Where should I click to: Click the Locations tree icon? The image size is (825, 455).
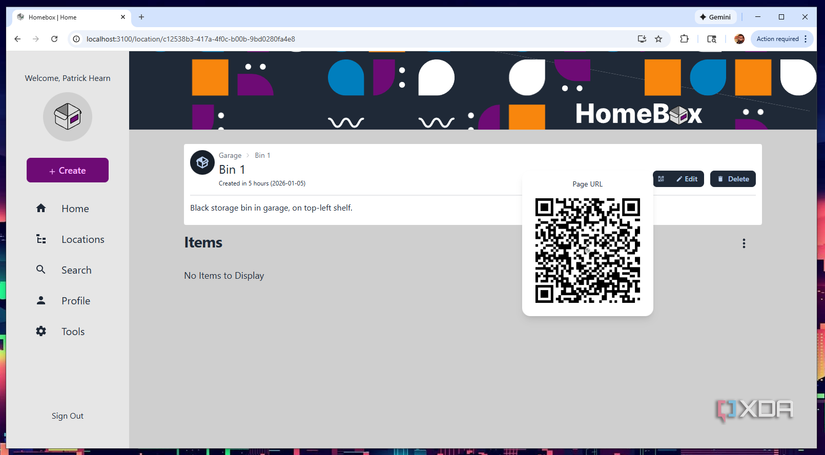[x=41, y=239]
